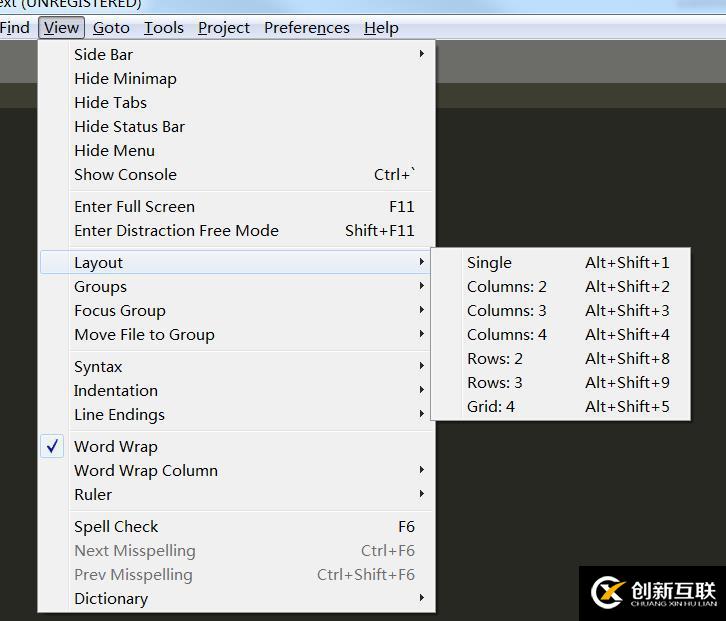The image size is (726, 621).
Task: Expand the Ruler submenu
Action: 236,495
